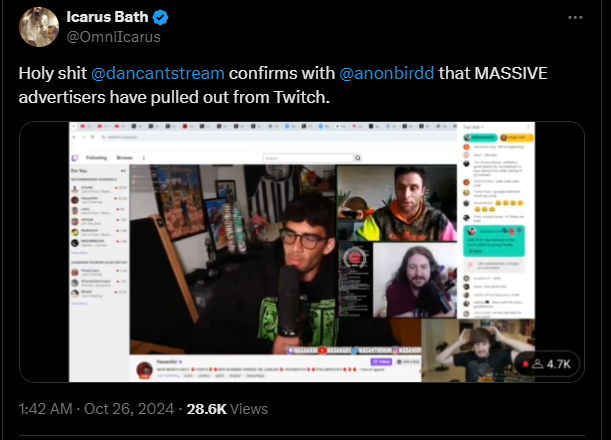Viewport: 611px width, 440px height.
Task: Open the @dancantstream mention link
Action: click(158, 73)
